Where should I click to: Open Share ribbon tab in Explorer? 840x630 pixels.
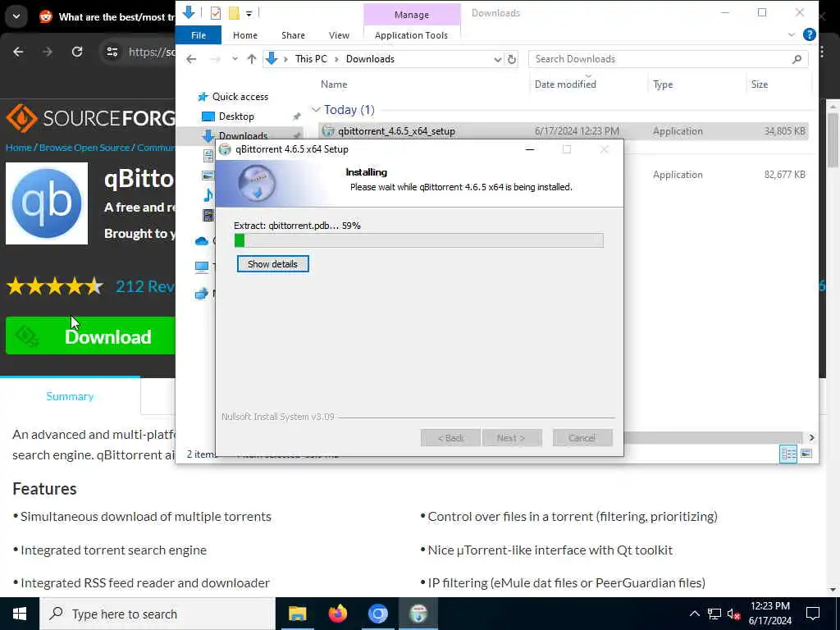(x=293, y=35)
